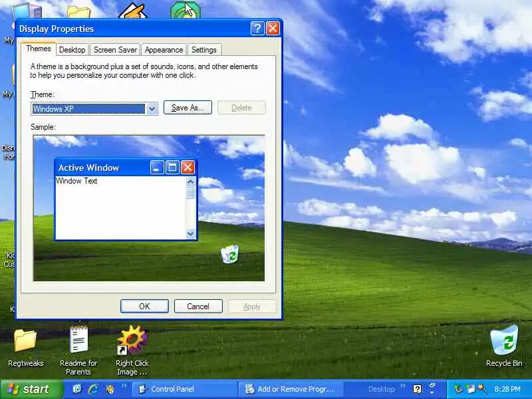The image size is (532, 399).
Task: Click the language bar restore icon on the taskbar
Action: pyautogui.click(x=432, y=386)
